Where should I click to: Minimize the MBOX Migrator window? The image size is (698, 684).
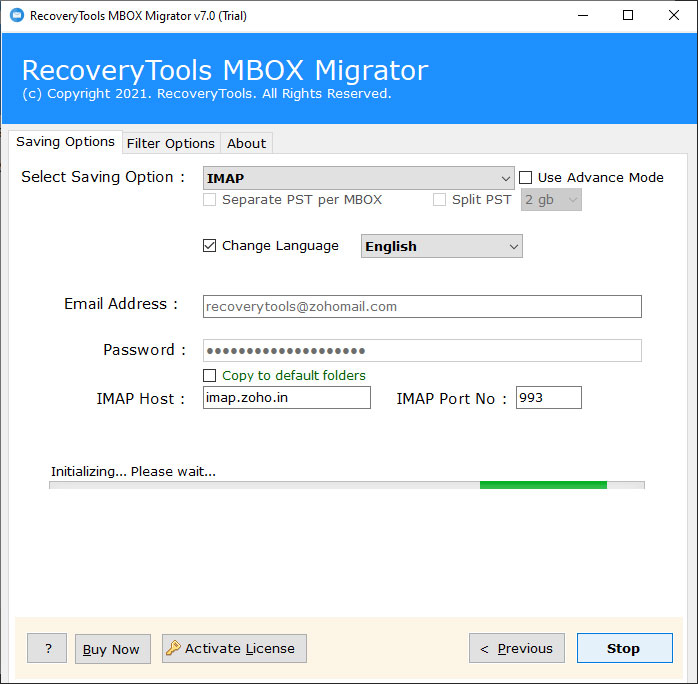click(x=583, y=16)
